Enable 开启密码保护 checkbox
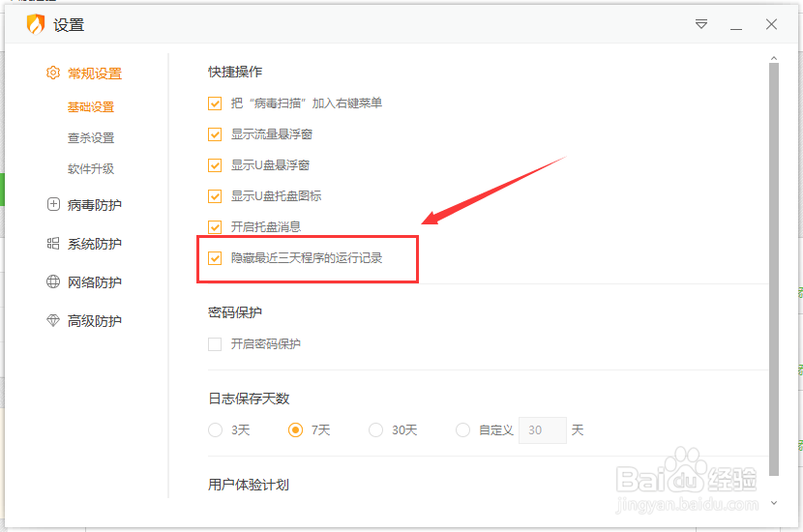This screenshot has width=803, height=532. click(215, 344)
